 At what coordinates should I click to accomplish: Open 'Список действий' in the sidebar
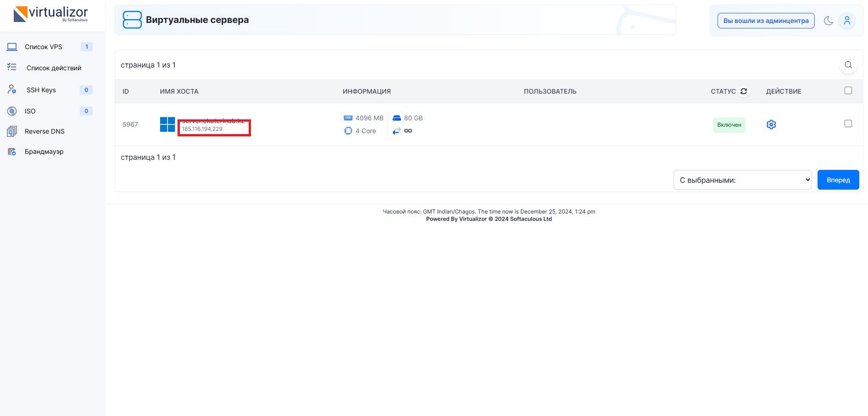coord(54,68)
